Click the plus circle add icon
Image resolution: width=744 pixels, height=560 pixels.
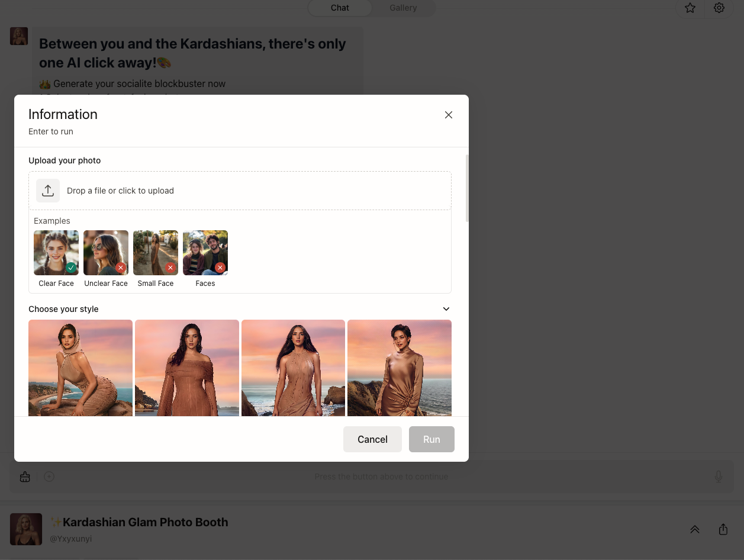(x=49, y=477)
